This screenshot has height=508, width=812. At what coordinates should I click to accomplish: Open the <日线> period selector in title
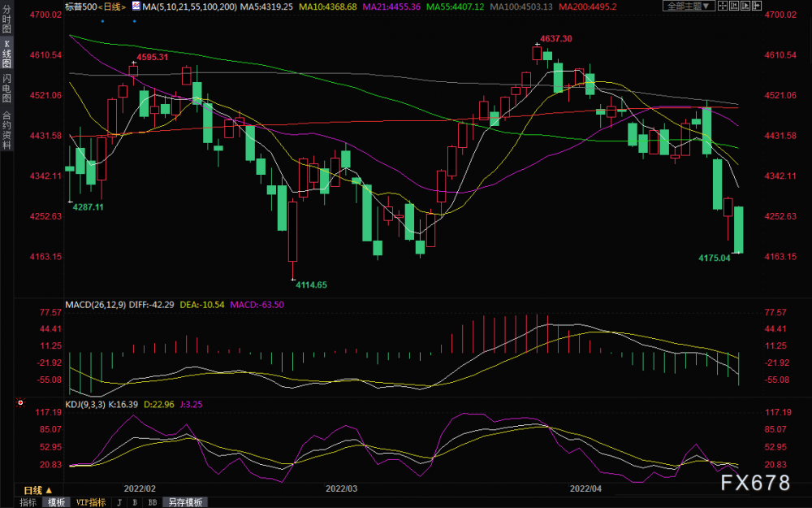[112, 7]
